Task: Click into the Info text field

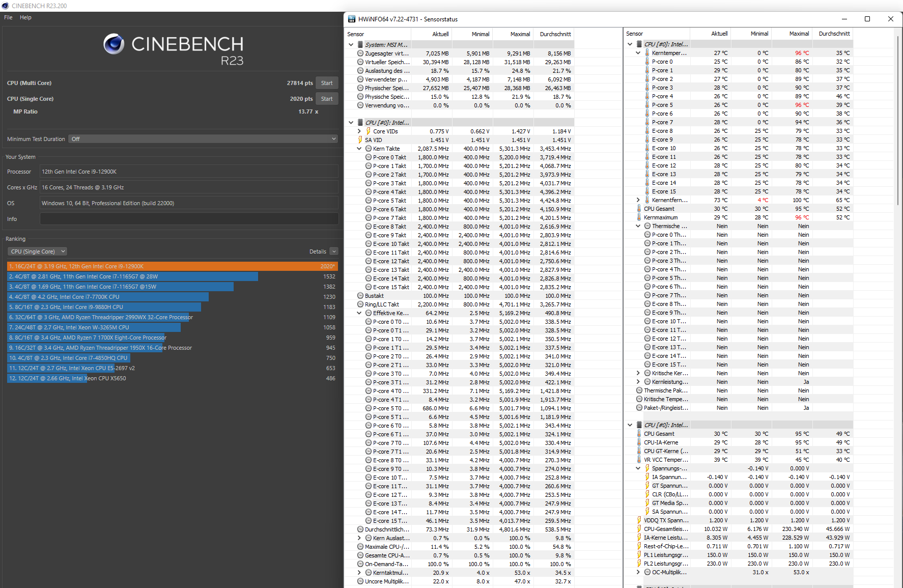Action: tap(189, 219)
